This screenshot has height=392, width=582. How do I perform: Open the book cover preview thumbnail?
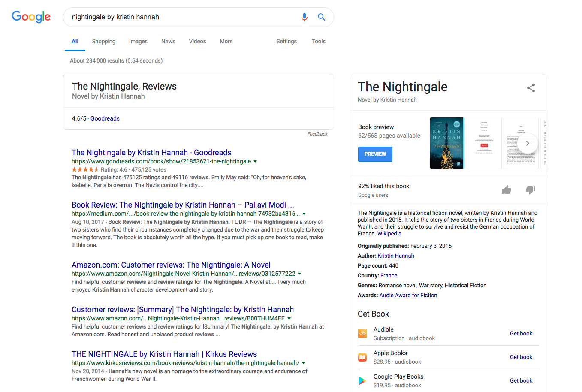[x=447, y=143]
